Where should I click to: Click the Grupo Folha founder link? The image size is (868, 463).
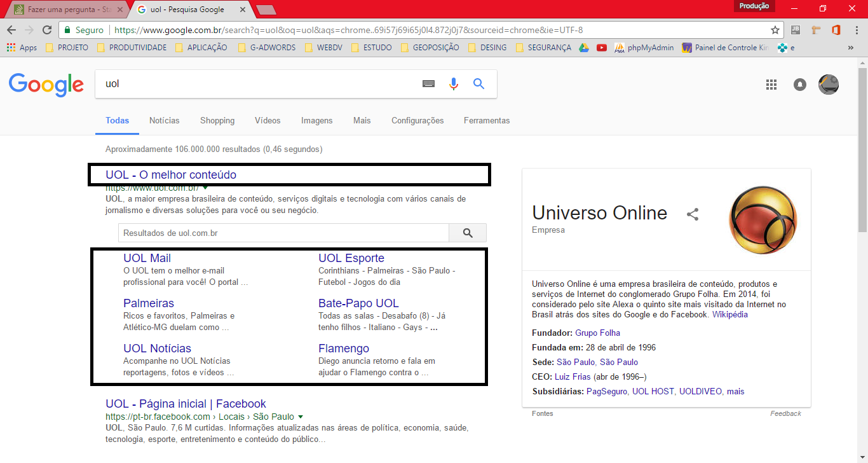597,333
